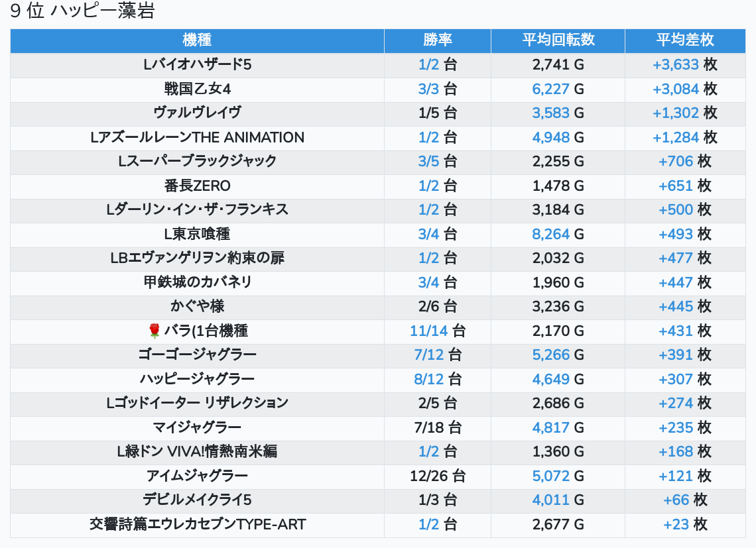Image resolution: width=756 pixels, height=548 pixels.
Task: Select the 戦国乙女4 machine name
Action: pos(197,89)
